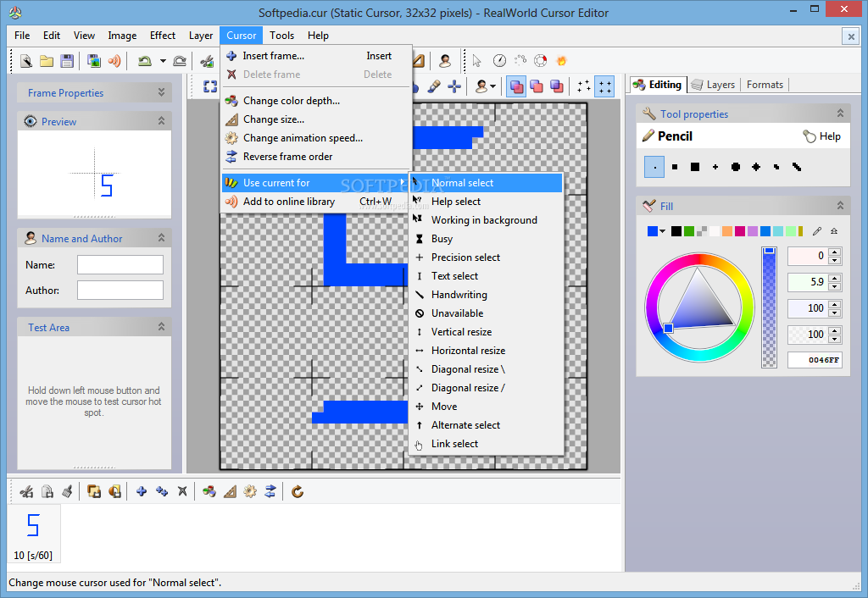Click the lifebuoy icon in the top toolbar
This screenshot has width=868, height=598.
point(540,60)
